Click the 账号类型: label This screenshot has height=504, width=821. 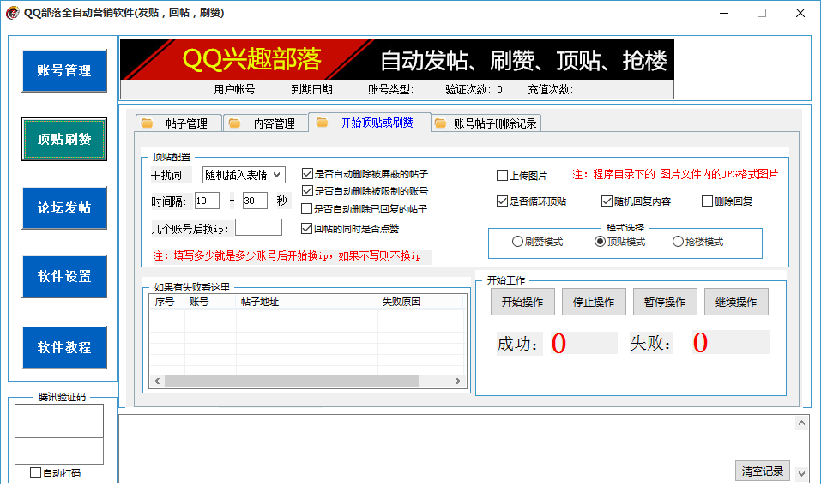pyautogui.click(x=390, y=89)
